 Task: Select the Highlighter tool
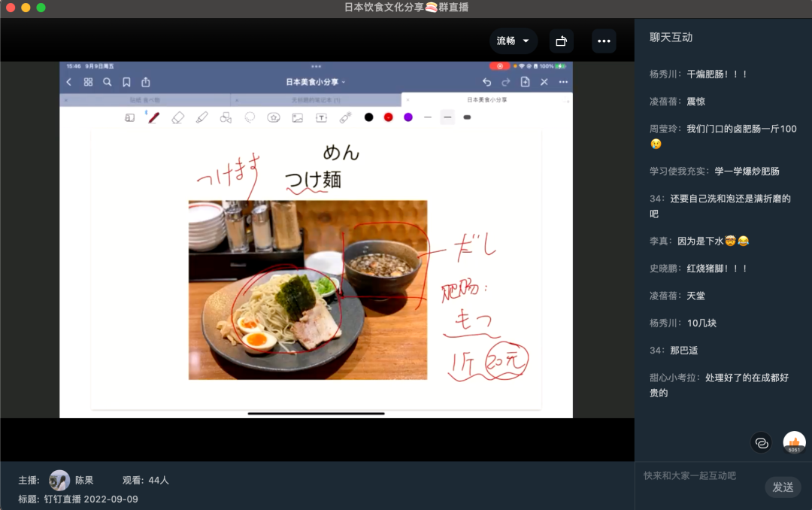(x=201, y=117)
